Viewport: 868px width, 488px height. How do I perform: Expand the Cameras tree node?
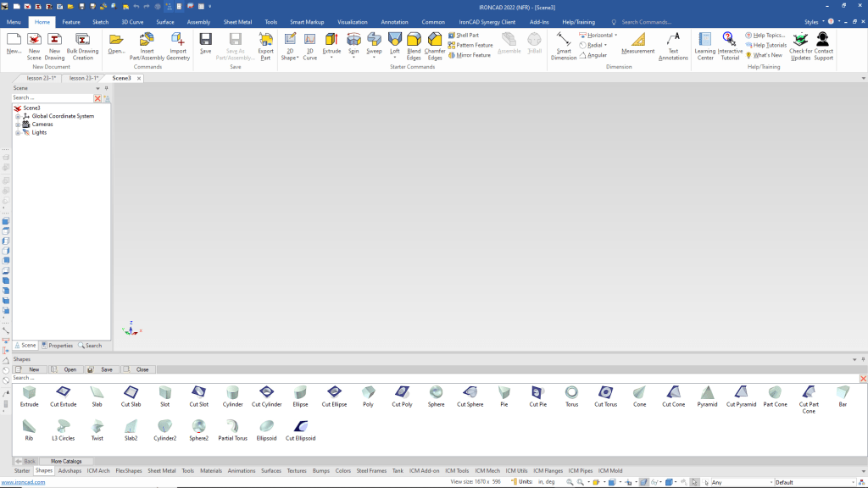[x=17, y=125]
